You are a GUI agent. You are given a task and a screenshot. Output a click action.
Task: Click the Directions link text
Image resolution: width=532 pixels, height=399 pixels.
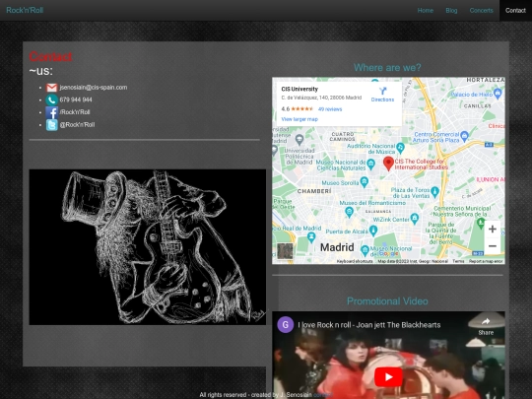click(382, 100)
